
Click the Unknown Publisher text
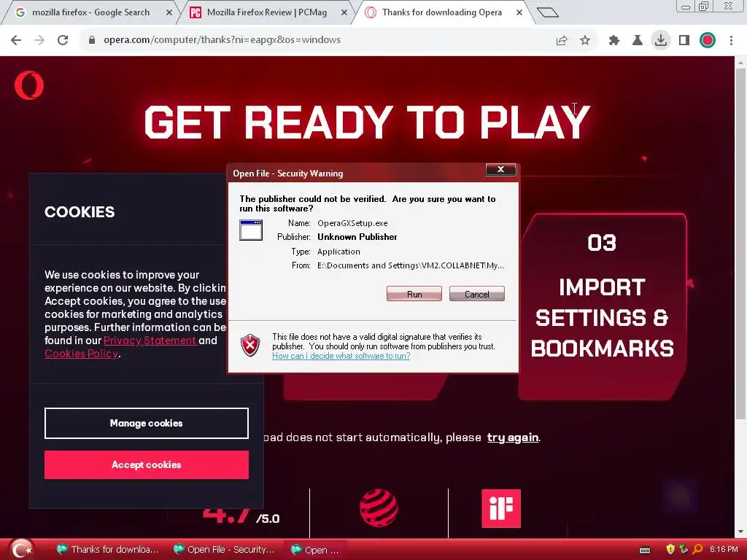click(357, 237)
